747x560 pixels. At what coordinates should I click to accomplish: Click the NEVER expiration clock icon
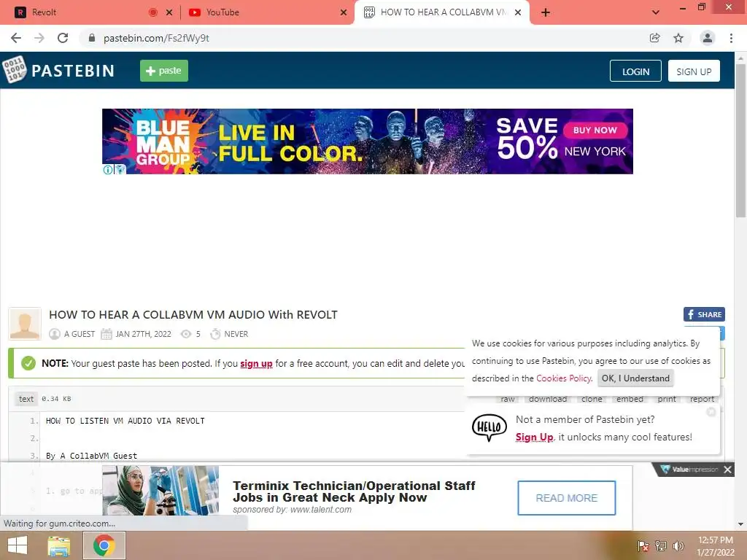tap(215, 334)
